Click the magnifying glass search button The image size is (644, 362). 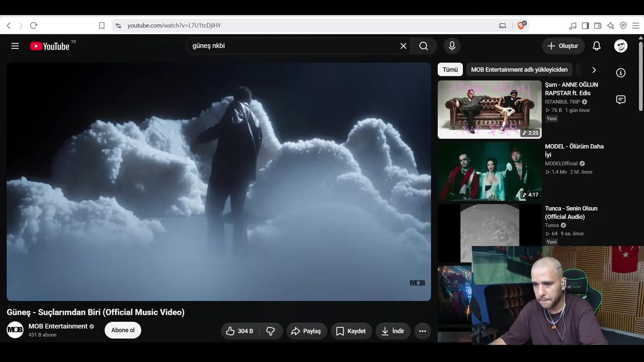[424, 46]
